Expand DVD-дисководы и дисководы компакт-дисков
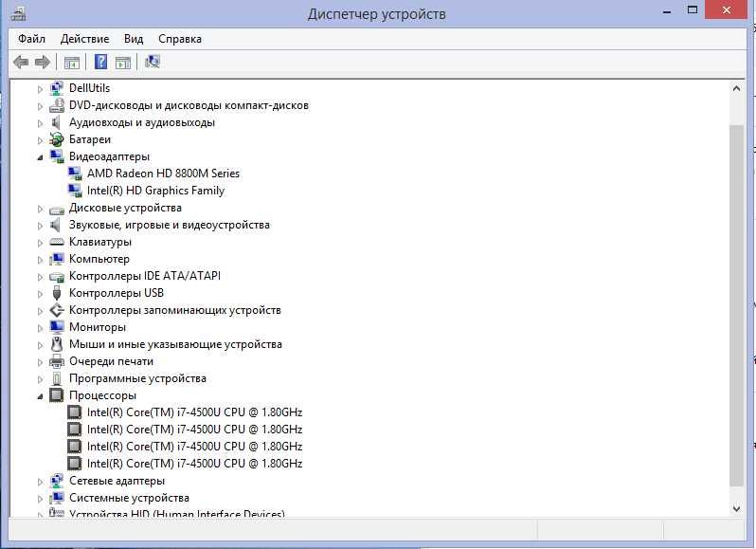 click(x=40, y=106)
